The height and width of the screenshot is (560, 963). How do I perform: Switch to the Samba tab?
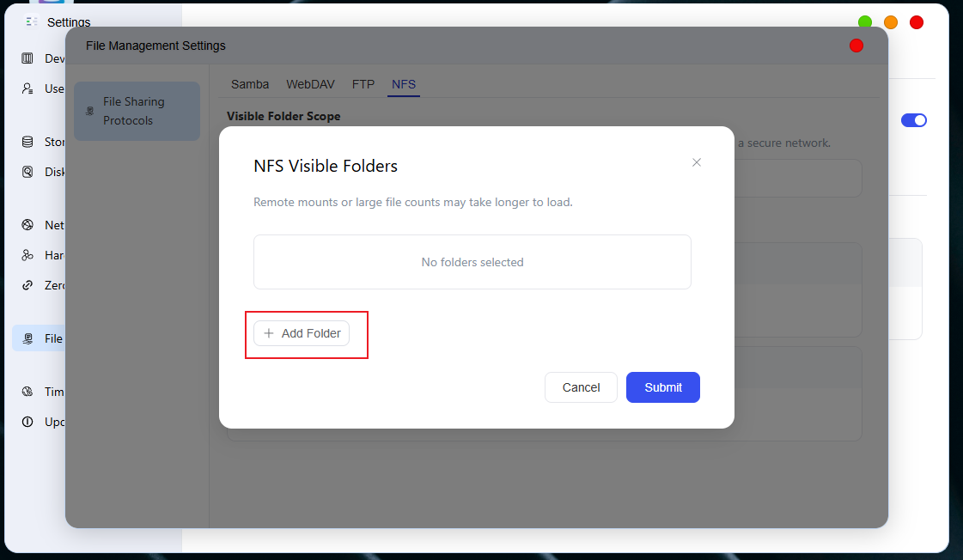(250, 84)
